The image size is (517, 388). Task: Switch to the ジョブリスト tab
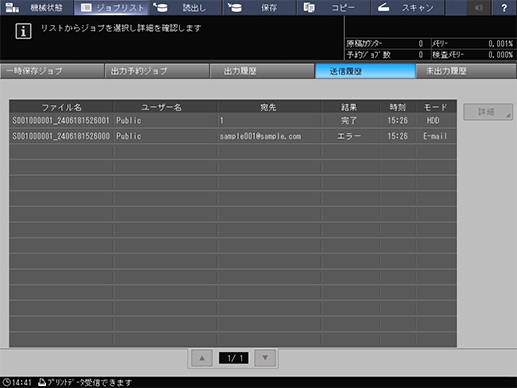click(x=111, y=7)
